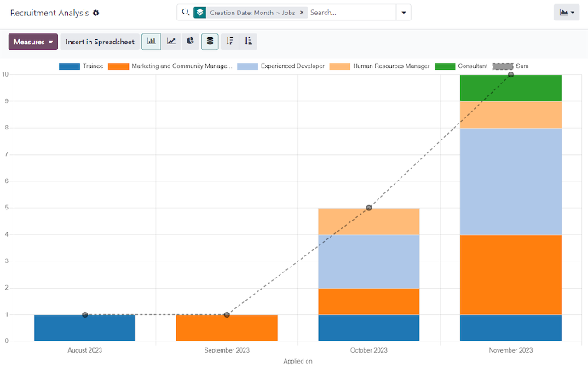588x367 pixels.
Task: Switch to line chart view
Action: coord(170,41)
